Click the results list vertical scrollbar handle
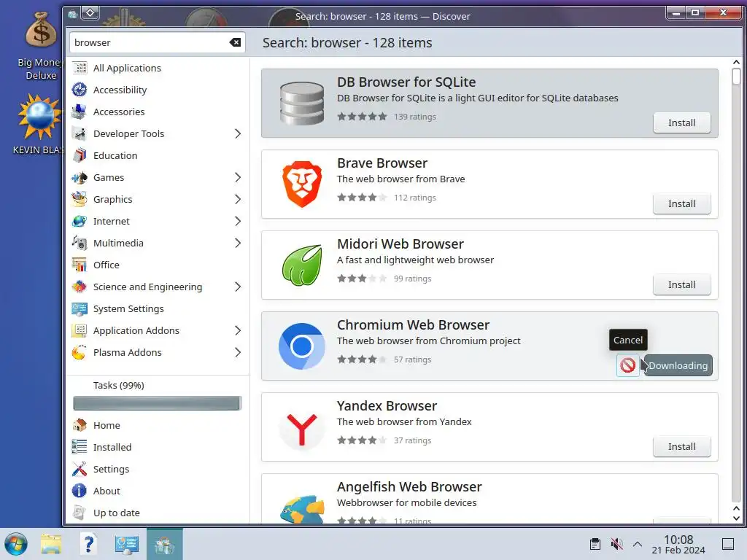Screen dimensions: 747x560 [x=736, y=77]
